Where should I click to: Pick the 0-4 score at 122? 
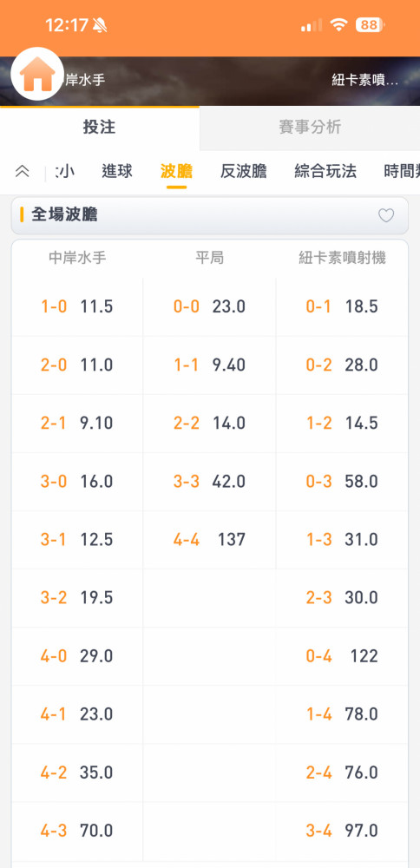pos(342,656)
